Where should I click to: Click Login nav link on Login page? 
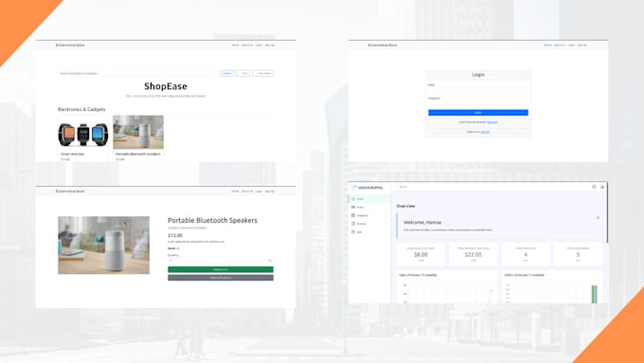571,45
